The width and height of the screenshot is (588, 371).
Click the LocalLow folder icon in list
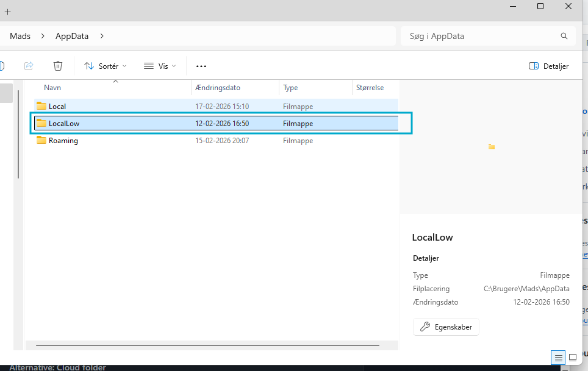[41, 124]
